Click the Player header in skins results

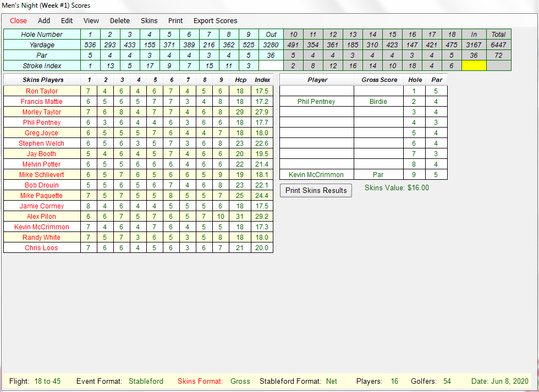coord(317,80)
